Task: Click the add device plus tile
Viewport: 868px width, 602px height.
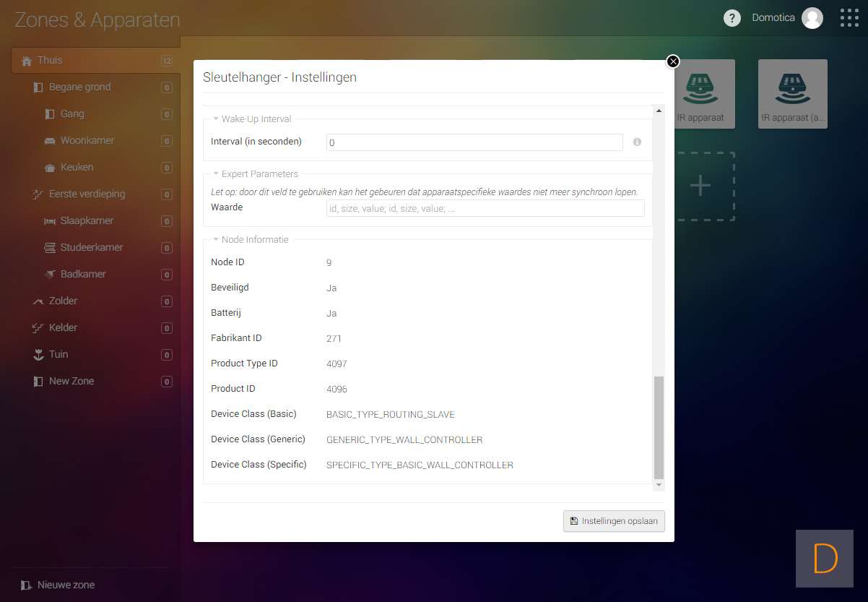Action: pyautogui.click(x=700, y=186)
